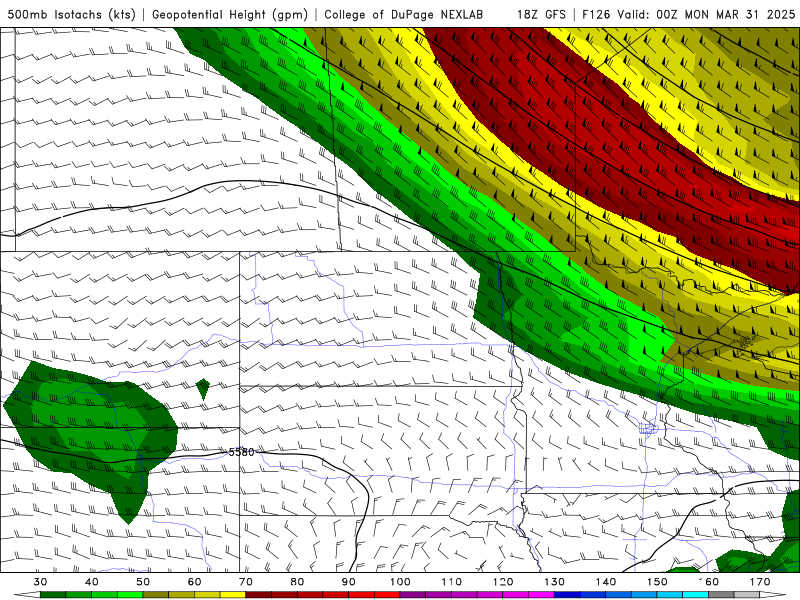Click the 140 knot legend label

(x=606, y=582)
